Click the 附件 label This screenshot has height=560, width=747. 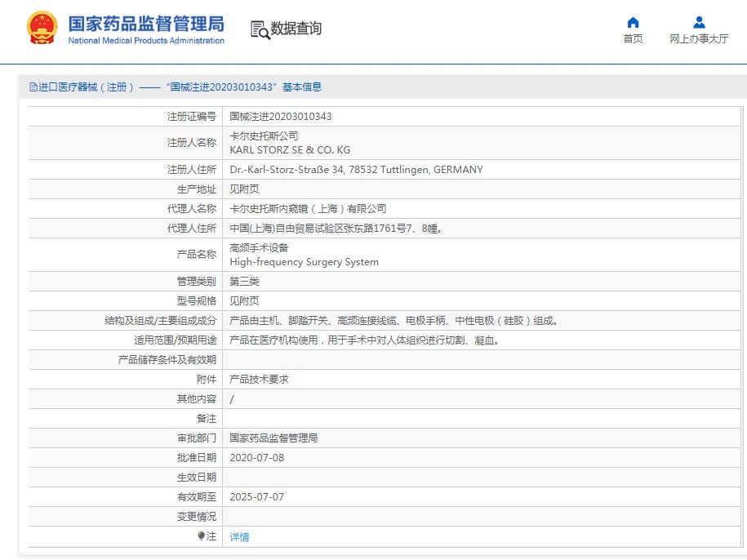207,380
